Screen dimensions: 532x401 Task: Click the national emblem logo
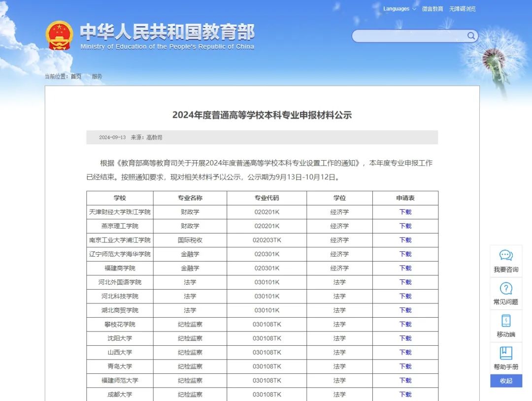pos(60,35)
